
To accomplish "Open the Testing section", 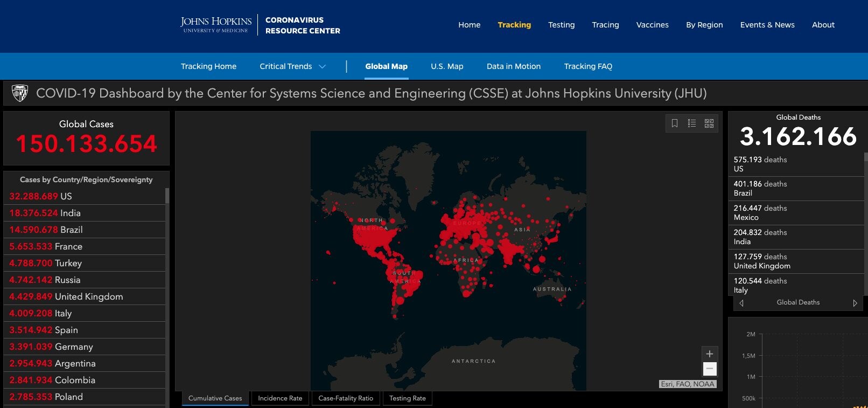I will coord(562,25).
